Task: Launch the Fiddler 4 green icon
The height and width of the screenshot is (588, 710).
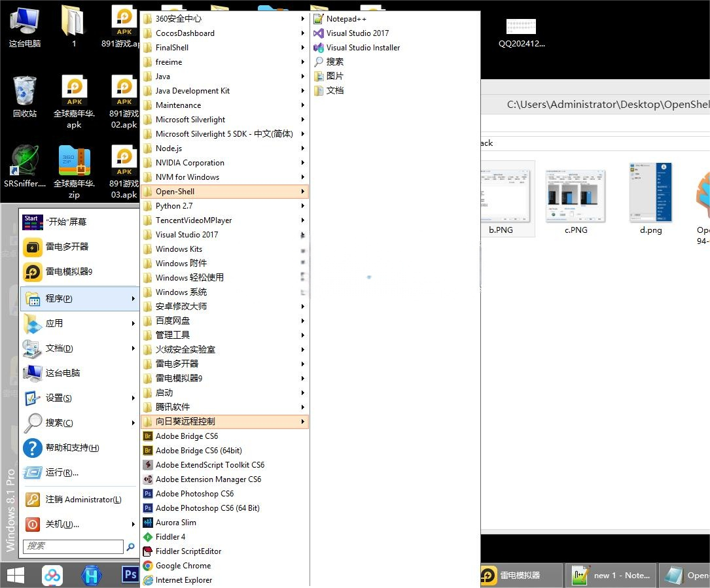Action: pos(148,537)
